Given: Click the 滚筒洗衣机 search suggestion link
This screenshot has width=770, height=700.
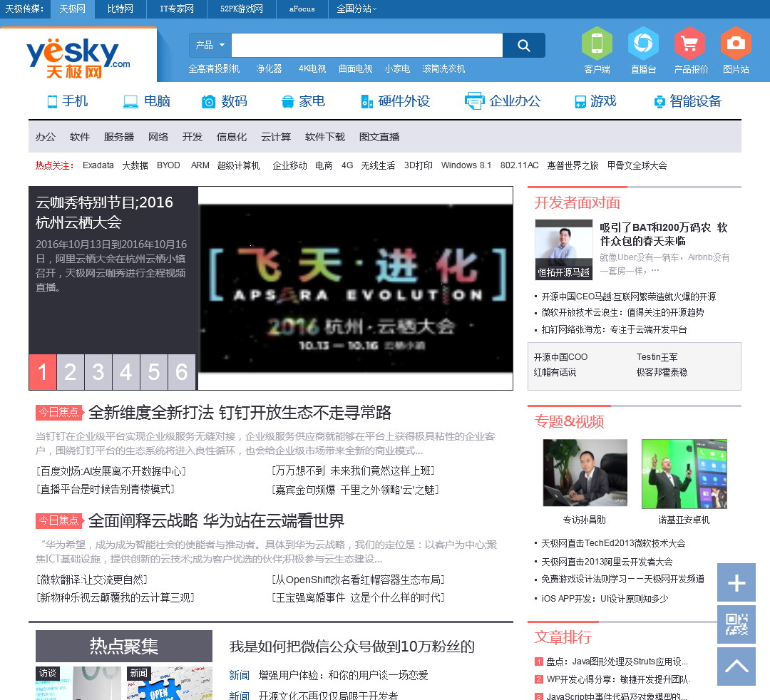Looking at the screenshot, I should point(443,68).
